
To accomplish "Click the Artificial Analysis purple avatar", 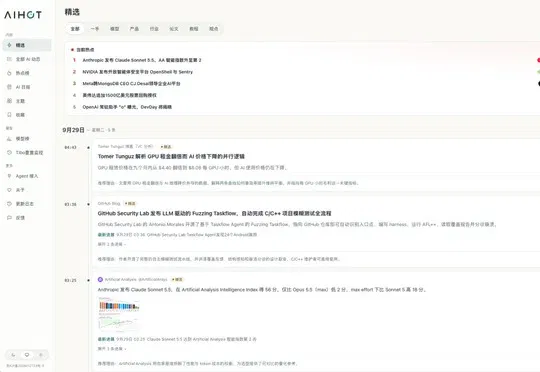I will 100,279.
